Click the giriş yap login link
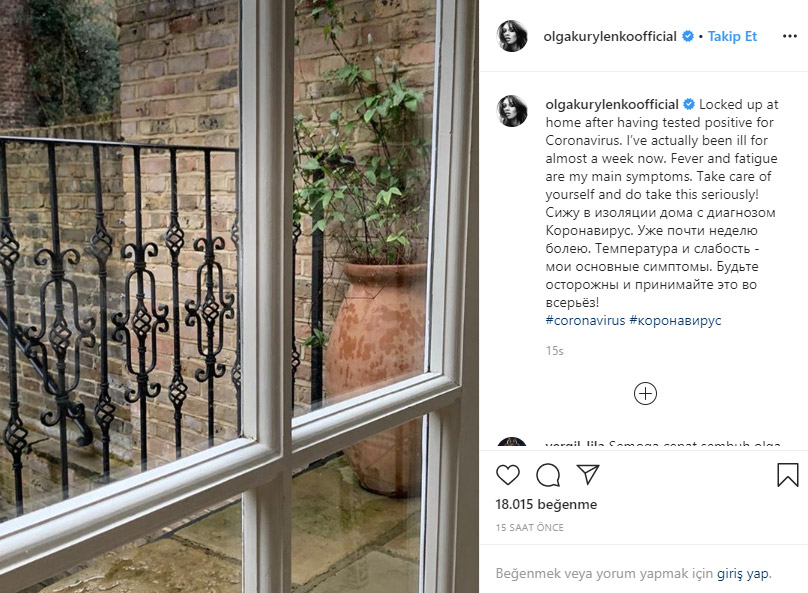The height and width of the screenshot is (593, 808). click(743, 573)
